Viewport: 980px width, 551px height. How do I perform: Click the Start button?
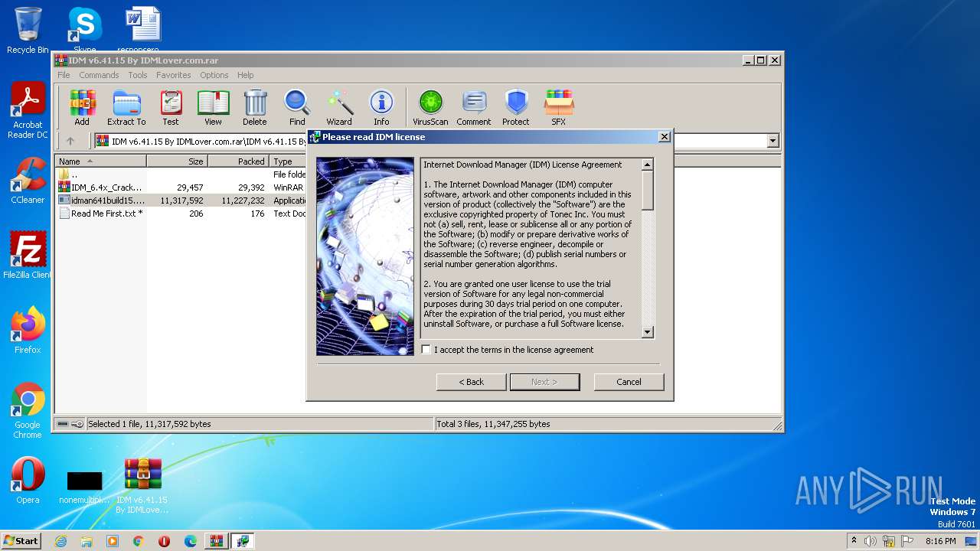(x=21, y=541)
